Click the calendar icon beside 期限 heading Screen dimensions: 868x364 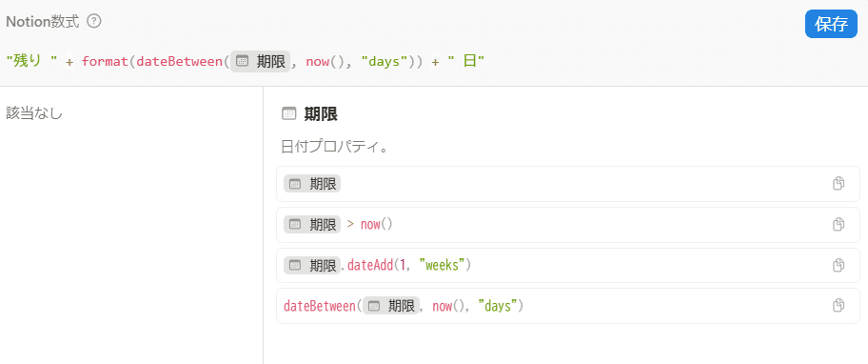pos(289,114)
